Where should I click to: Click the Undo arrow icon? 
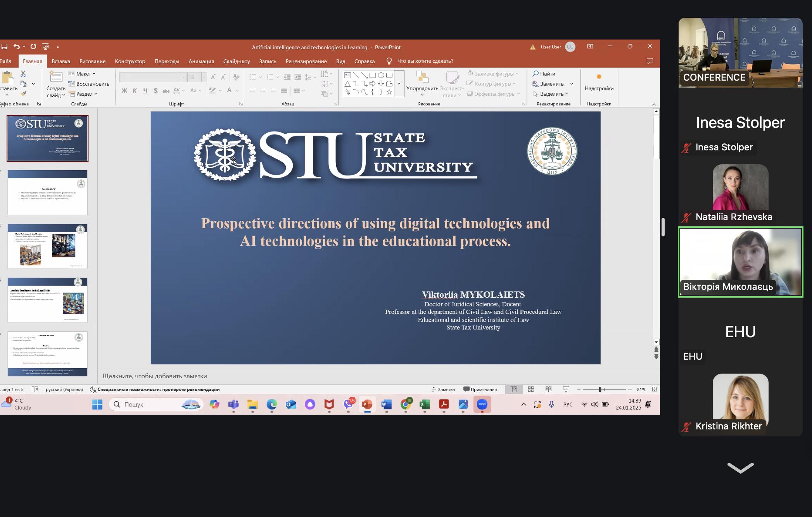tap(17, 47)
